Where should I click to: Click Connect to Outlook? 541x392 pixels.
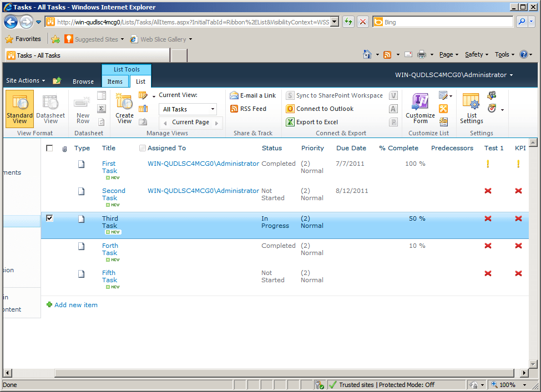[320, 109]
